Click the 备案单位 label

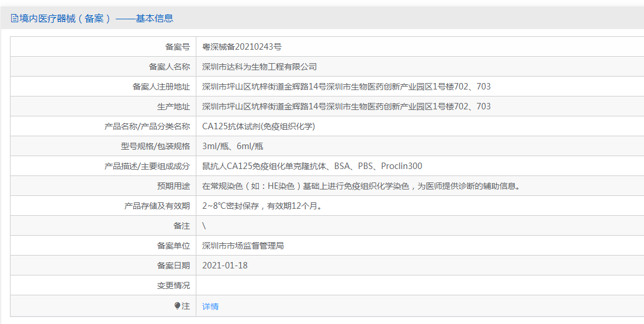[174, 246]
